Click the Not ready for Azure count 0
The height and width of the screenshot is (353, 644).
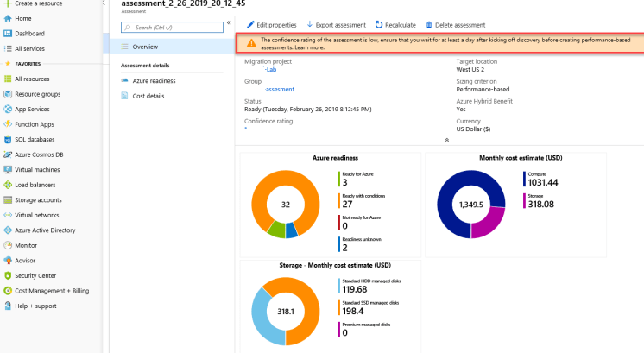345,226
